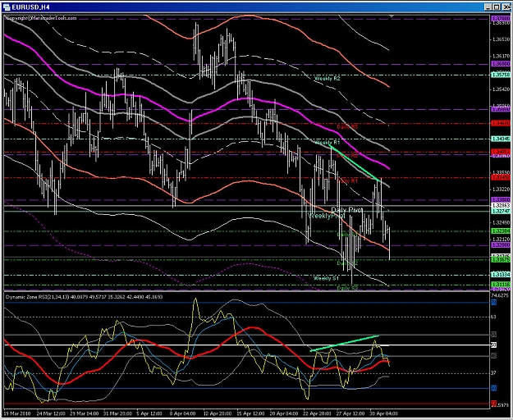
Task: Select the 'Weekly S1' level label
Action: [326, 278]
